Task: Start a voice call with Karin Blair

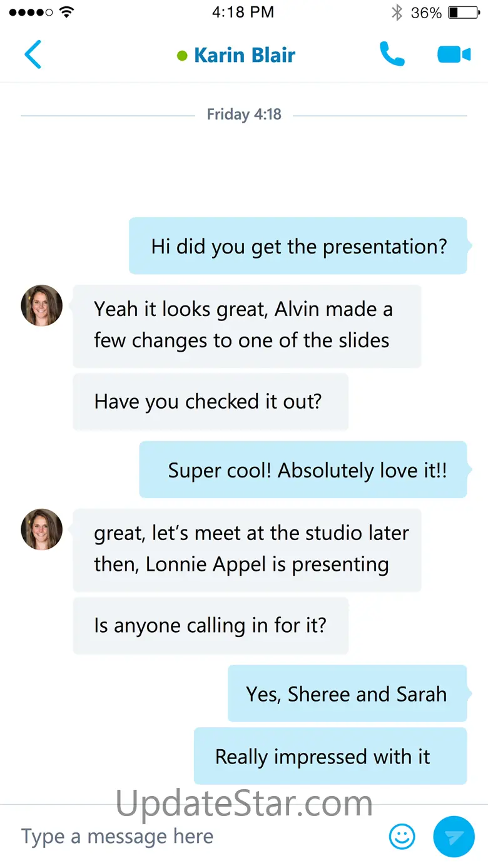Action: pyautogui.click(x=392, y=54)
